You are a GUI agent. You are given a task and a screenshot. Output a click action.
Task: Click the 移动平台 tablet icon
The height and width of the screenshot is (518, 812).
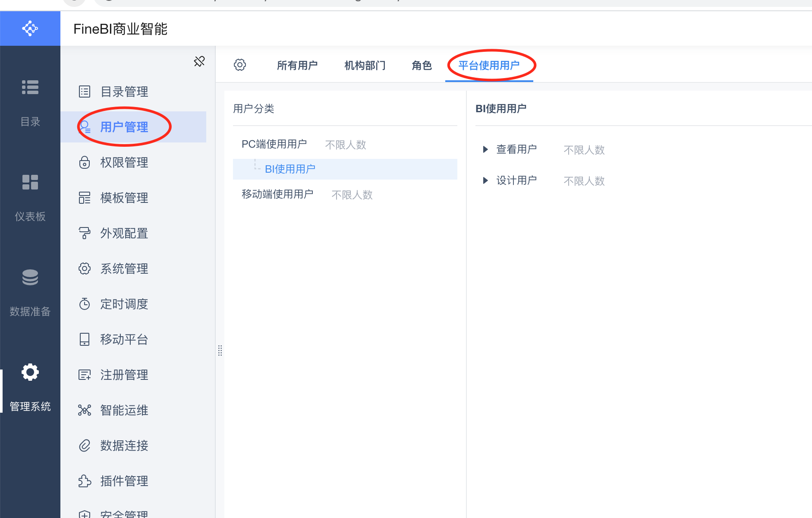pos(85,339)
